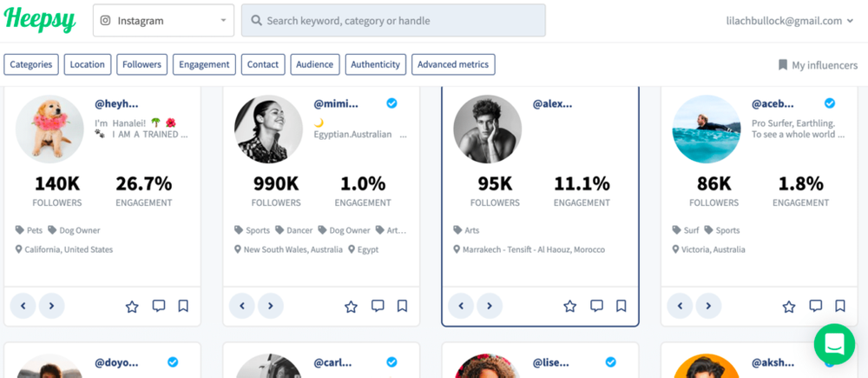Add a comment to @aceb card
Screen dimensions: 868x378
(x=815, y=306)
